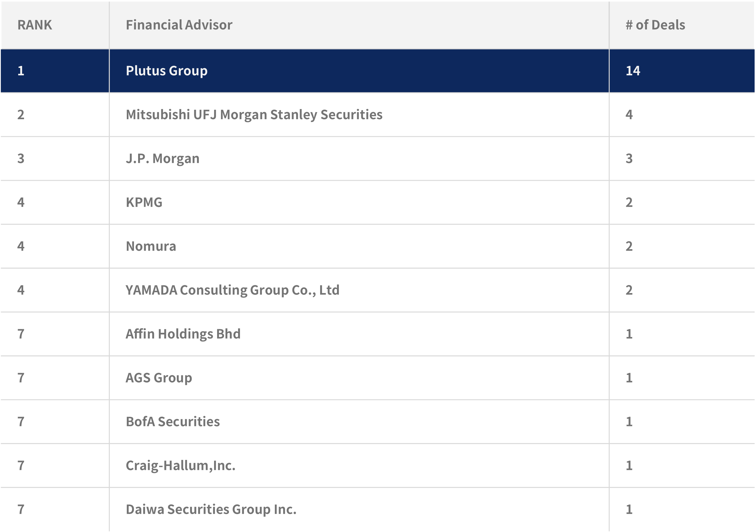Viewport: 756px width, 532px height.
Task: Click the Financial Advisor column header
Action: [x=179, y=25]
